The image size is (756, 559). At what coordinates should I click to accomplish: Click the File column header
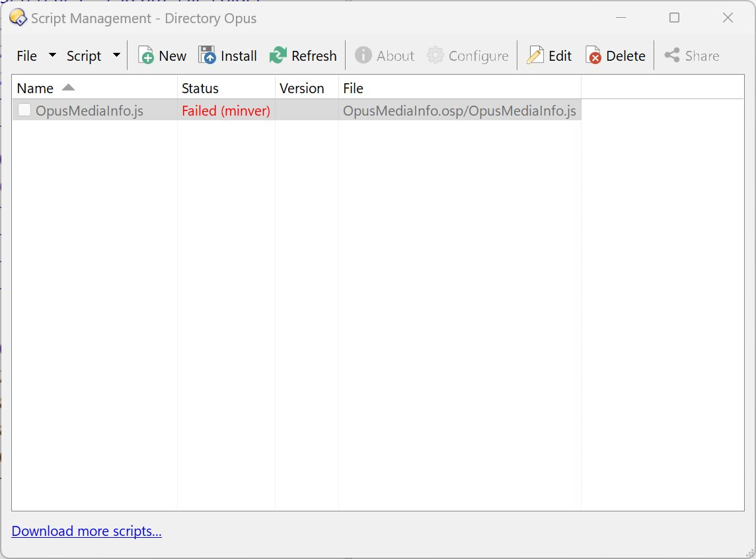click(x=354, y=89)
